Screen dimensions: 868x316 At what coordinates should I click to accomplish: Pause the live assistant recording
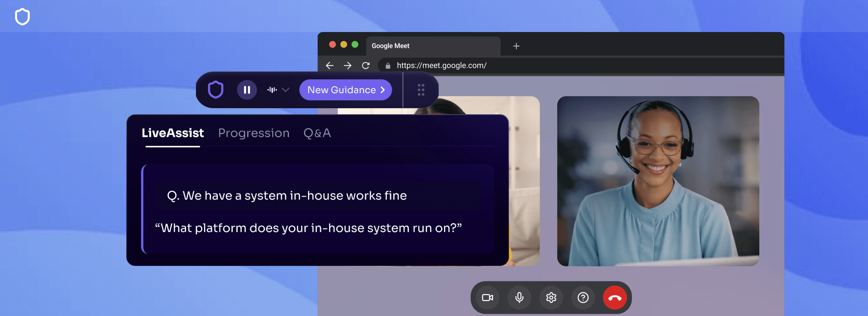[x=247, y=90]
